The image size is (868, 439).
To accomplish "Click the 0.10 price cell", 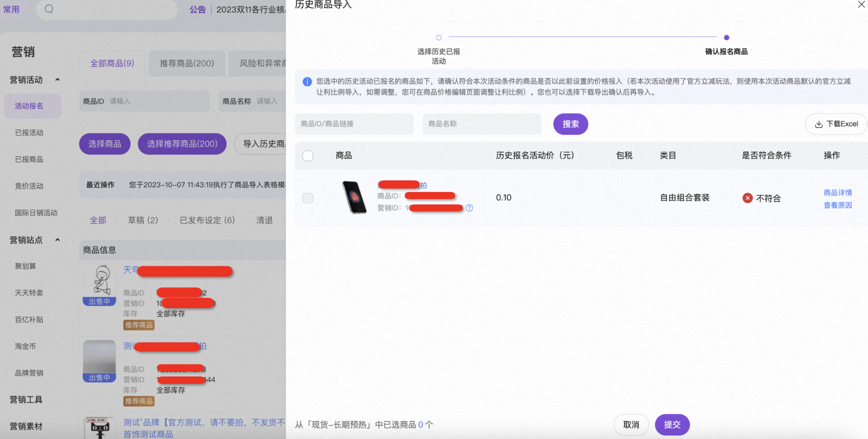I will [504, 197].
